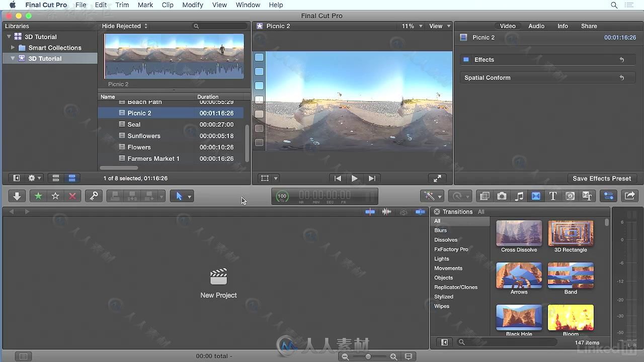The height and width of the screenshot is (362, 644).
Task: Toggle audio skimming waveform icon
Action: [x=386, y=212]
